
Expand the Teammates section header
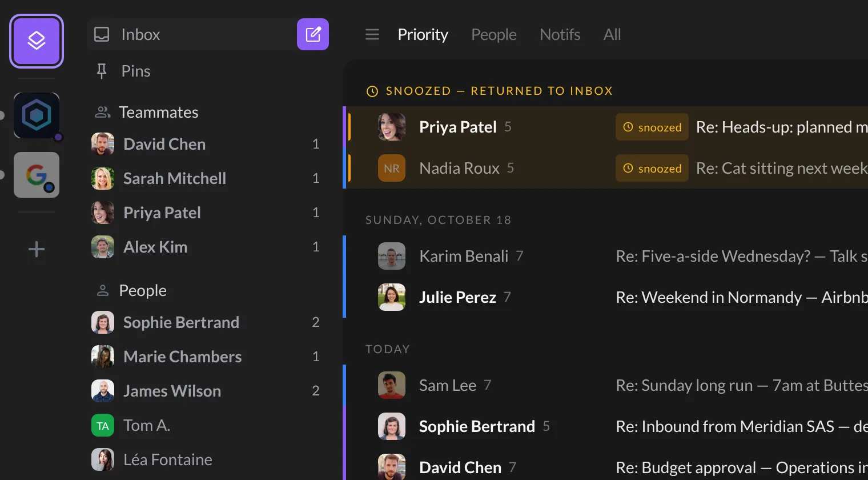point(159,112)
